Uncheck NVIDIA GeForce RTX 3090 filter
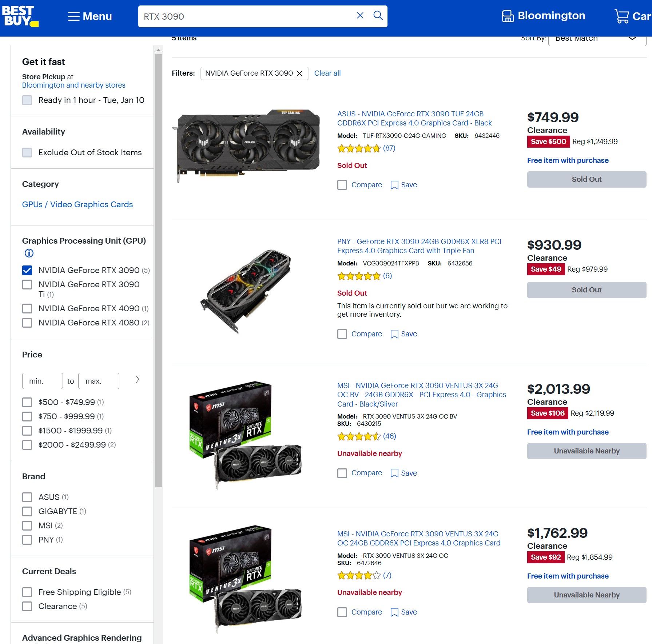The image size is (652, 644). (27, 270)
